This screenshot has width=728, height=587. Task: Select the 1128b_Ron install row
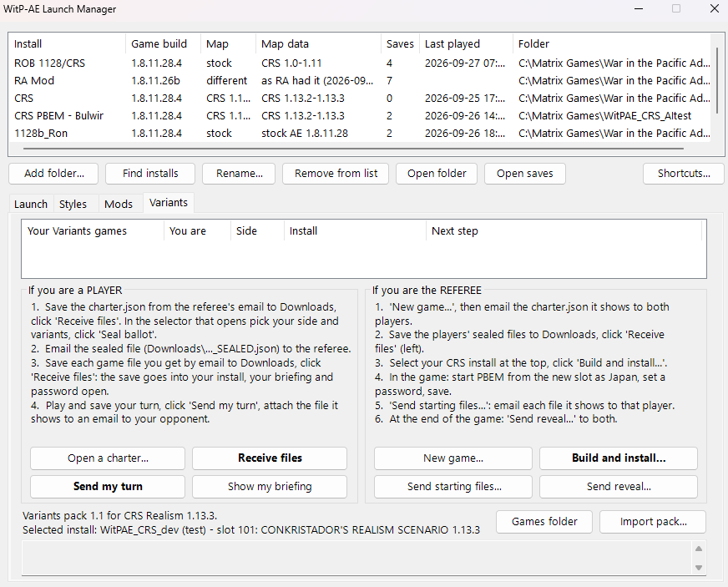click(361, 134)
